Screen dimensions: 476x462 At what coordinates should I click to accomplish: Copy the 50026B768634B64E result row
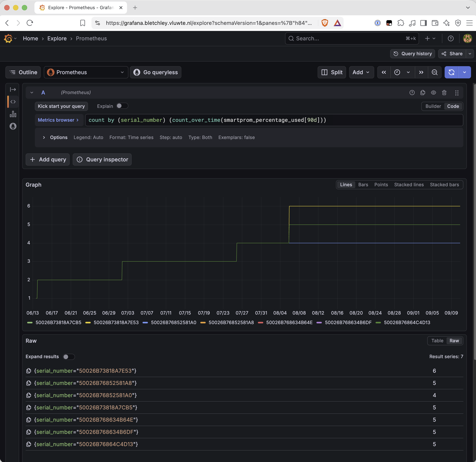[x=29, y=420]
